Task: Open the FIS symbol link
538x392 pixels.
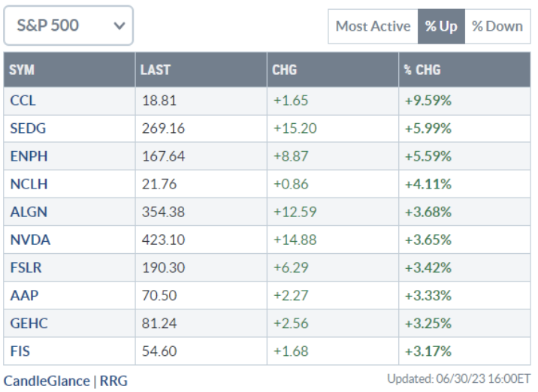Action: 20,351
